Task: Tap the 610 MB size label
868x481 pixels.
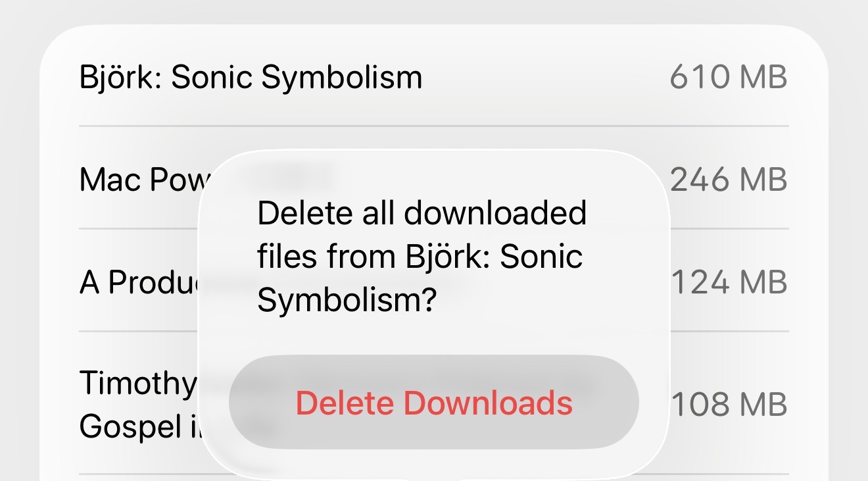Action: (x=728, y=78)
